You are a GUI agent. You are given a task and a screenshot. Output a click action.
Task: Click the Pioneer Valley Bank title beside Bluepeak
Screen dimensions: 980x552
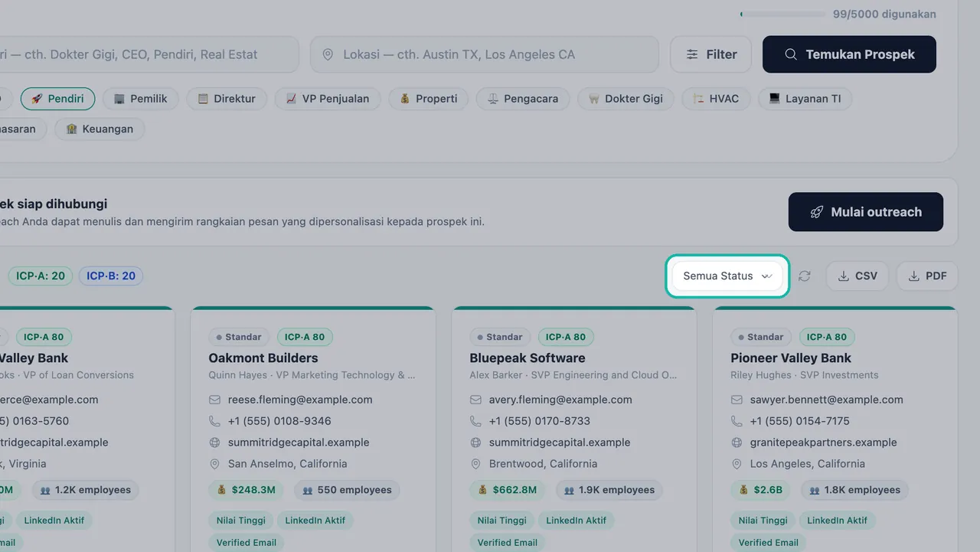click(791, 358)
